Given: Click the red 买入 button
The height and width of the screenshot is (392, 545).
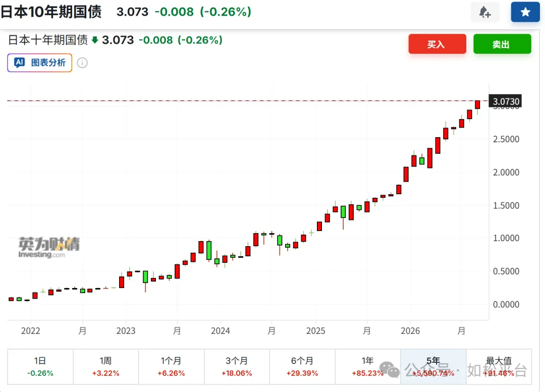Looking at the screenshot, I should pyautogui.click(x=437, y=44).
